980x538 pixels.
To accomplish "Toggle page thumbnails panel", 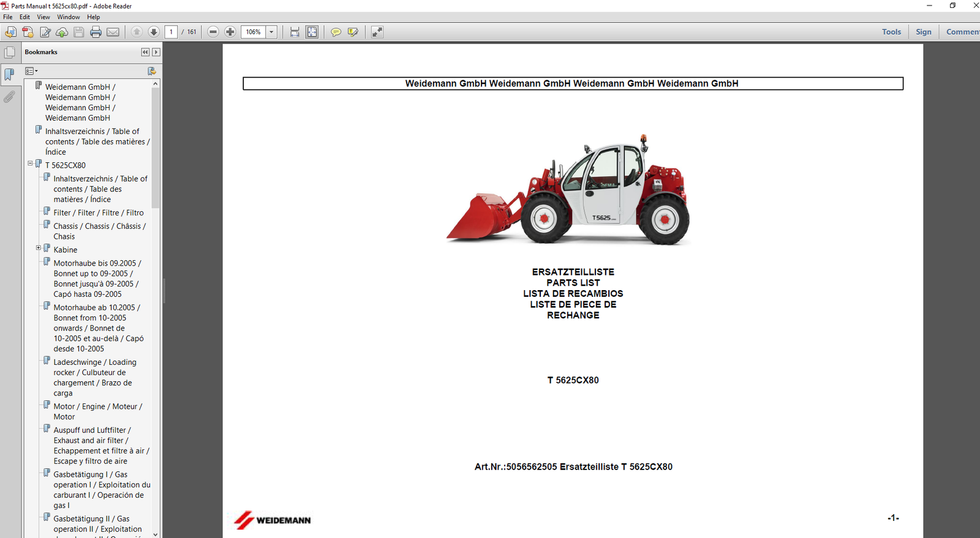I will [9, 53].
